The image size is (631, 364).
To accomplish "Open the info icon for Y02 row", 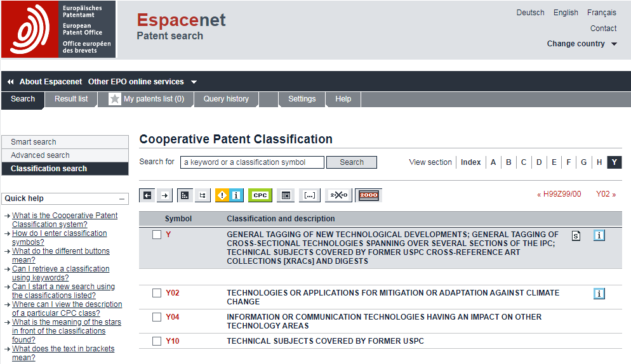I will (x=599, y=293).
